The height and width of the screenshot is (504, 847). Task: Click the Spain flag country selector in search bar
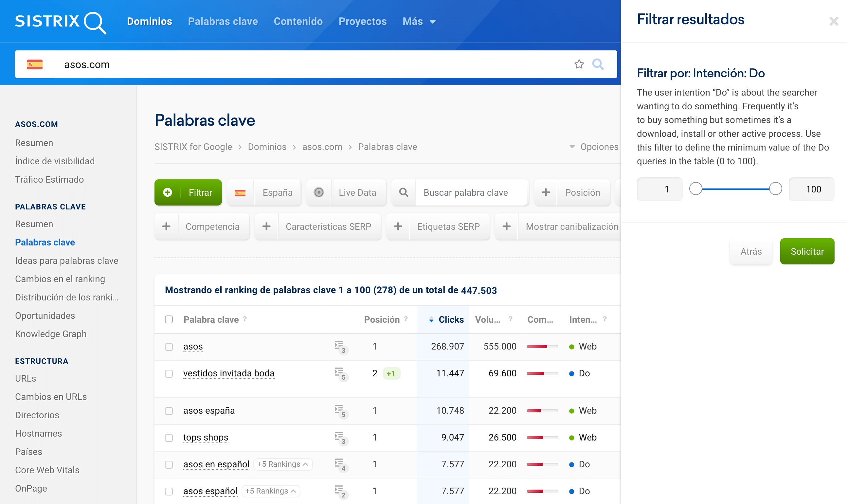[x=34, y=64]
